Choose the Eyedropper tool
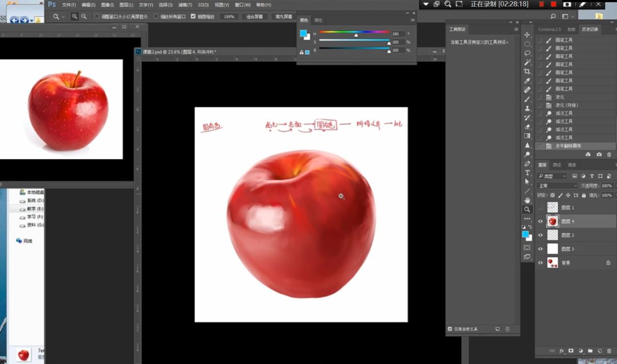The width and height of the screenshot is (617, 364). pos(527,80)
